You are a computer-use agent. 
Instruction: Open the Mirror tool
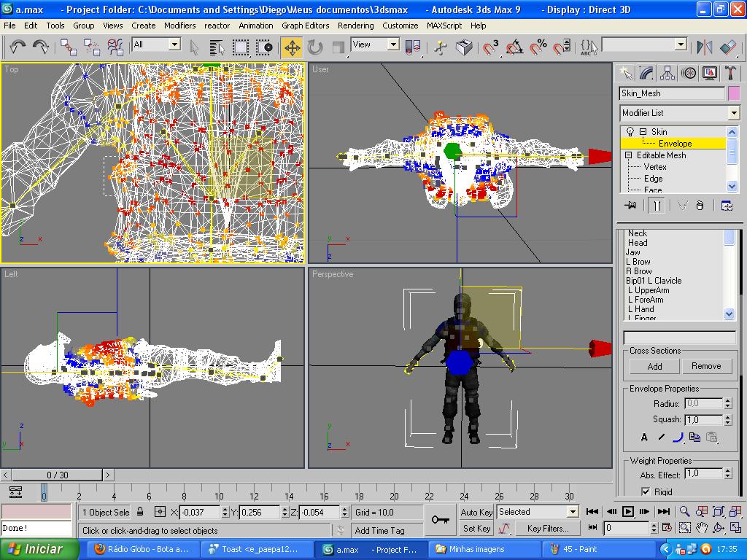705,48
